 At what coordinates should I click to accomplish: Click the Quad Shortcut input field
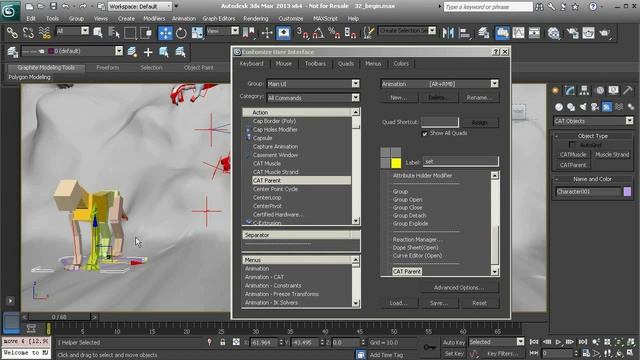(440, 122)
